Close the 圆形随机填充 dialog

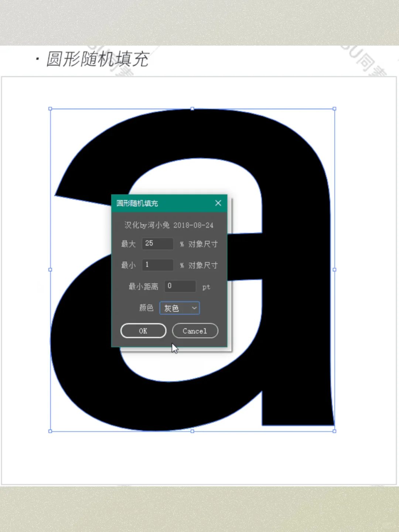218,203
